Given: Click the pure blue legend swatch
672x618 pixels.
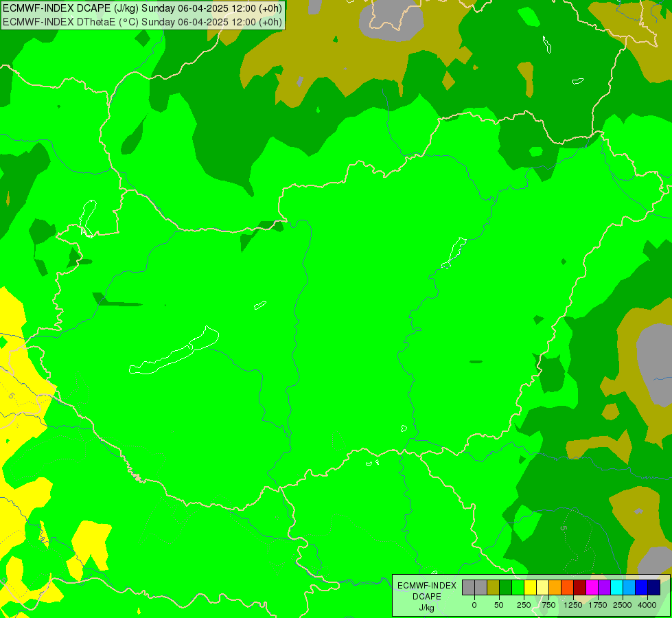Looking at the screenshot, I should pos(642,588).
